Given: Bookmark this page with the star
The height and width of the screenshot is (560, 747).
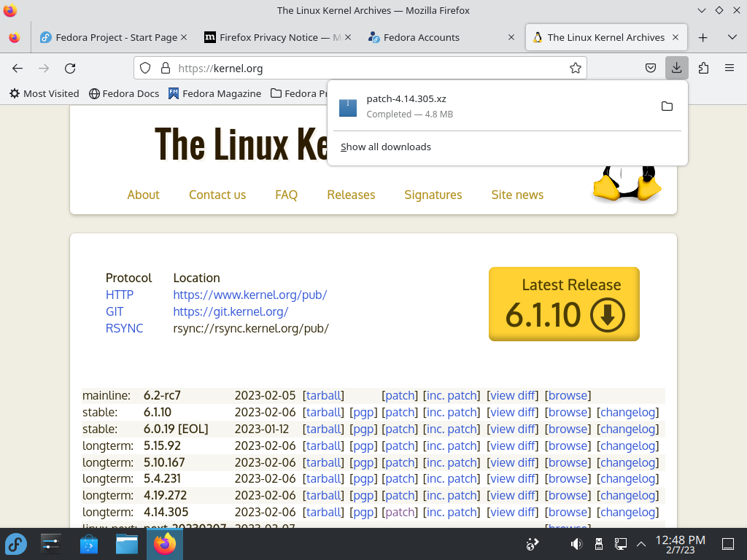Looking at the screenshot, I should 576,69.
